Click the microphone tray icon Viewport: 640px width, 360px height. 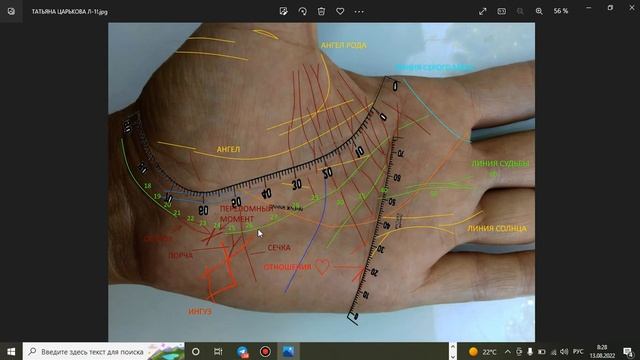click(530, 351)
